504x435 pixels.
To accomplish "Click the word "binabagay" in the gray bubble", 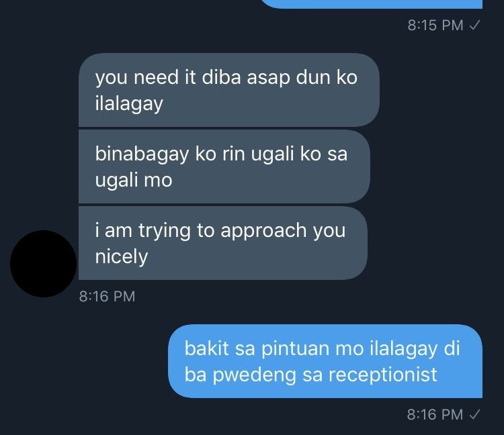I will pyautogui.click(x=142, y=154).
